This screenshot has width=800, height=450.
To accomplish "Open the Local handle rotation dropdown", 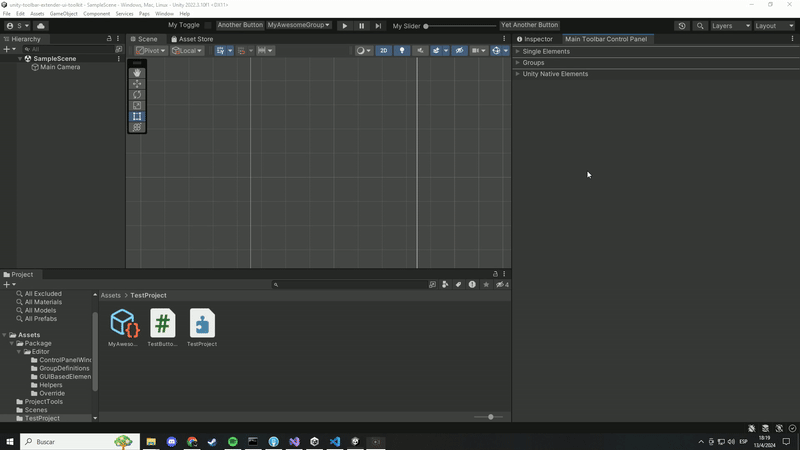I will pyautogui.click(x=187, y=51).
